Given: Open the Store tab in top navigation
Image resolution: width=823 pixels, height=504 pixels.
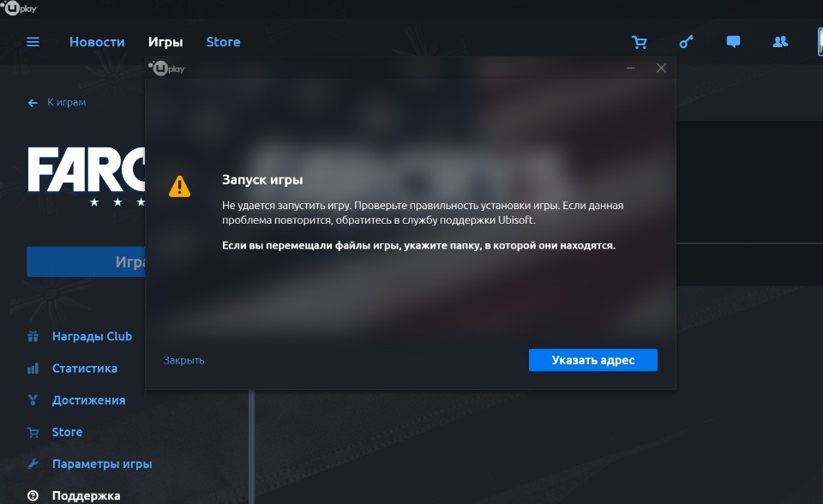Looking at the screenshot, I should (223, 42).
